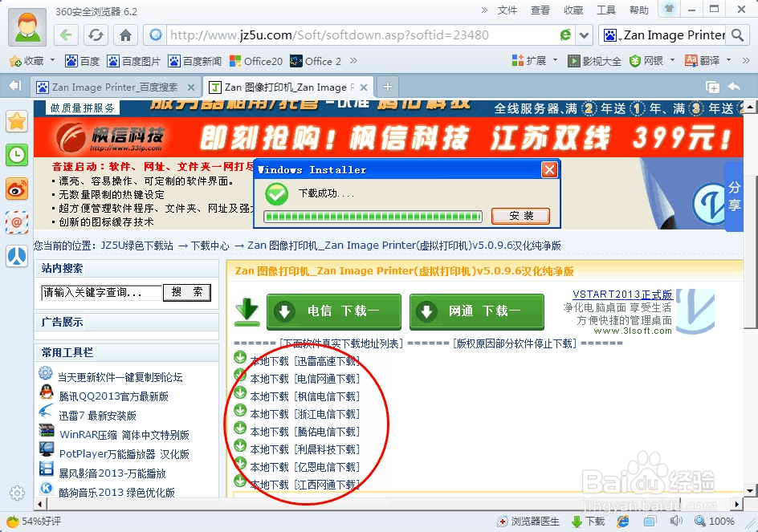The width and height of the screenshot is (758, 532).
Task: Click the 100% zoom level control
Action: pyautogui.click(x=715, y=522)
